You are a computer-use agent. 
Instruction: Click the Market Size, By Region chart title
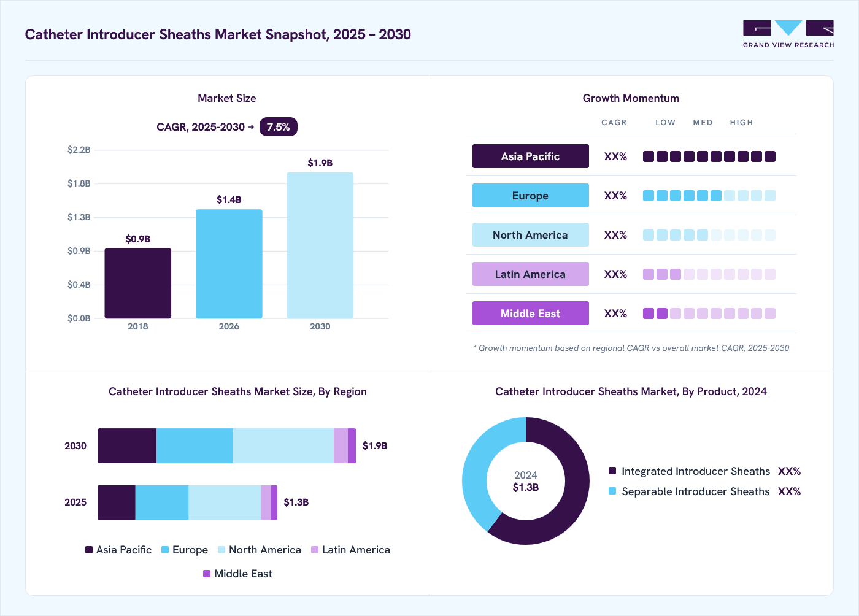237,391
